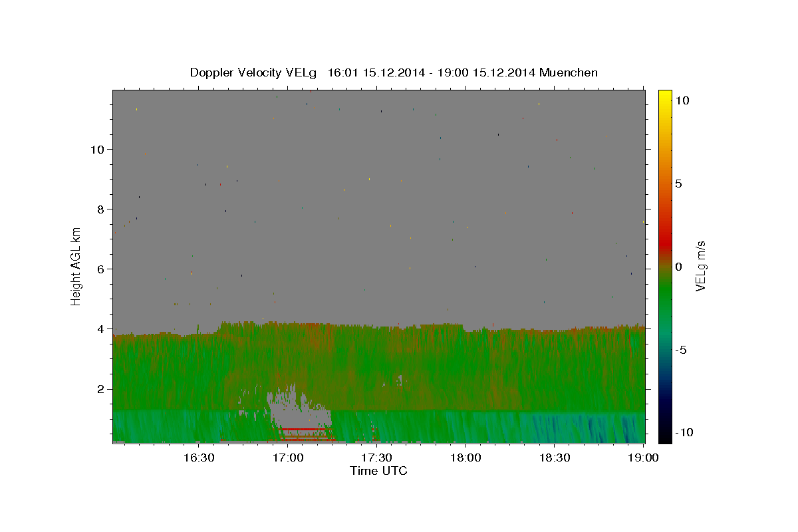Click the 'Muenchen' station name in title
This screenshot has height=532, width=798.
click(569, 72)
